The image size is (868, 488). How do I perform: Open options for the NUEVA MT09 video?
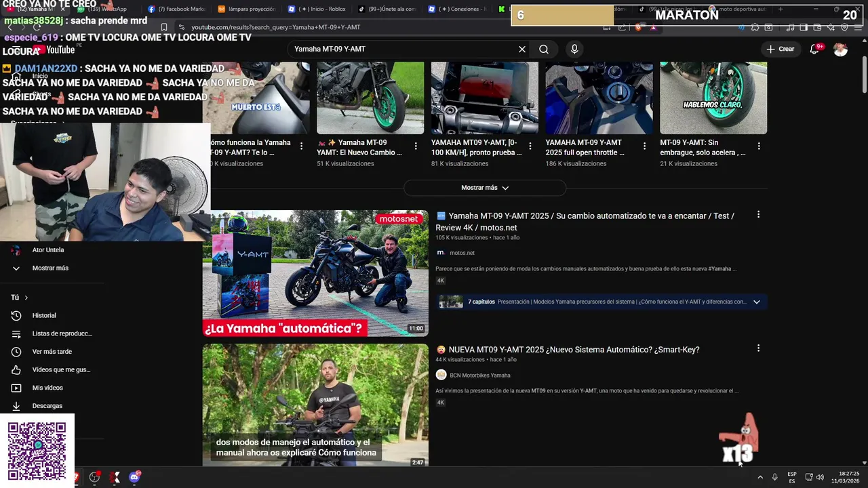(x=758, y=348)
